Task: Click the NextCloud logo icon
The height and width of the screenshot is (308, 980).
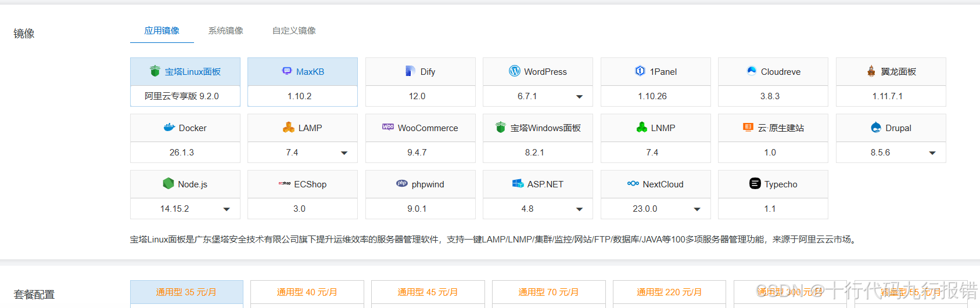Action: 633,183
